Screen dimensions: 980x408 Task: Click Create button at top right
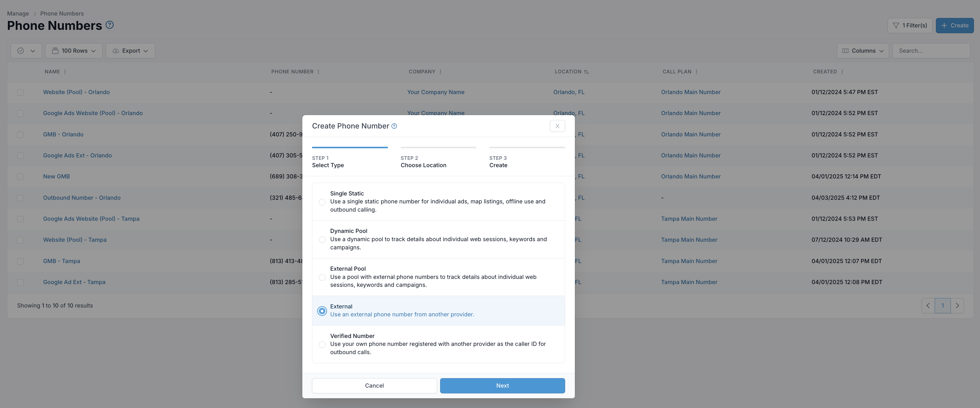pos(954,26)
